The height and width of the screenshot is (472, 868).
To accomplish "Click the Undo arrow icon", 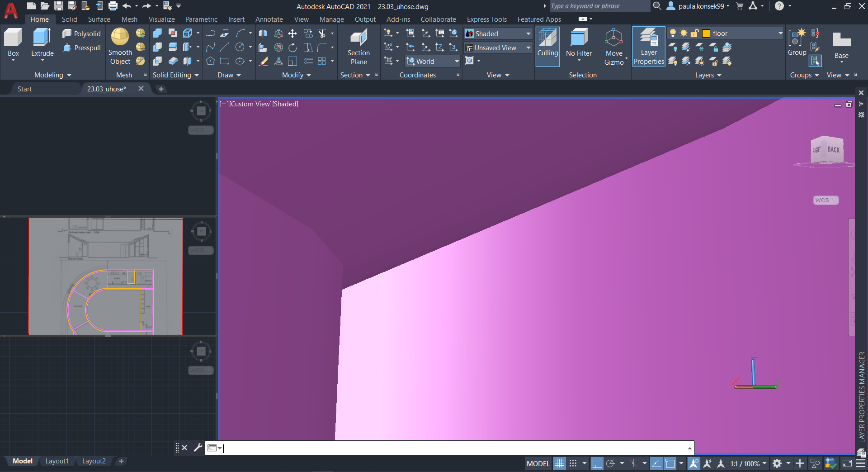I will tap(127, 6).
